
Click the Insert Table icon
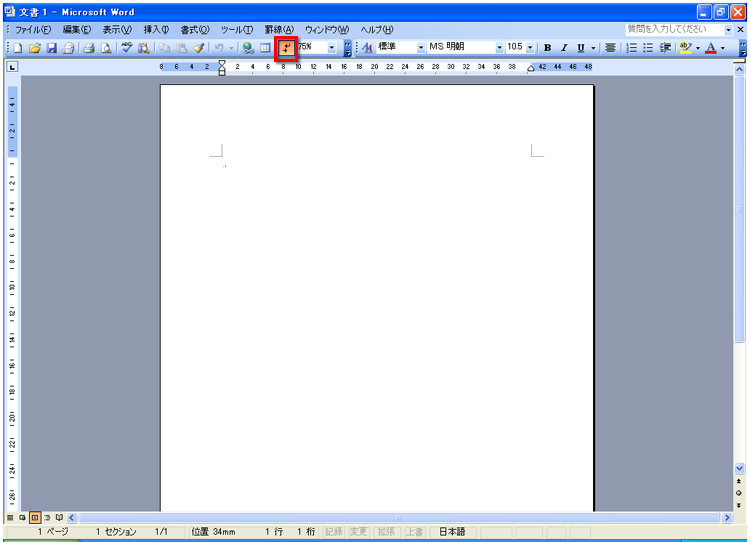pos(265,48)
